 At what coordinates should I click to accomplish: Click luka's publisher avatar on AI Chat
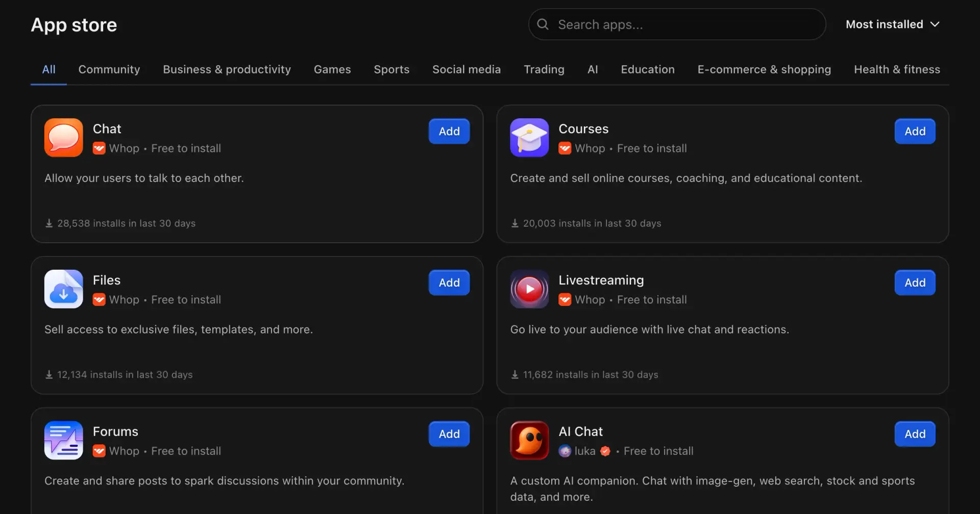[x=565, y=451]
